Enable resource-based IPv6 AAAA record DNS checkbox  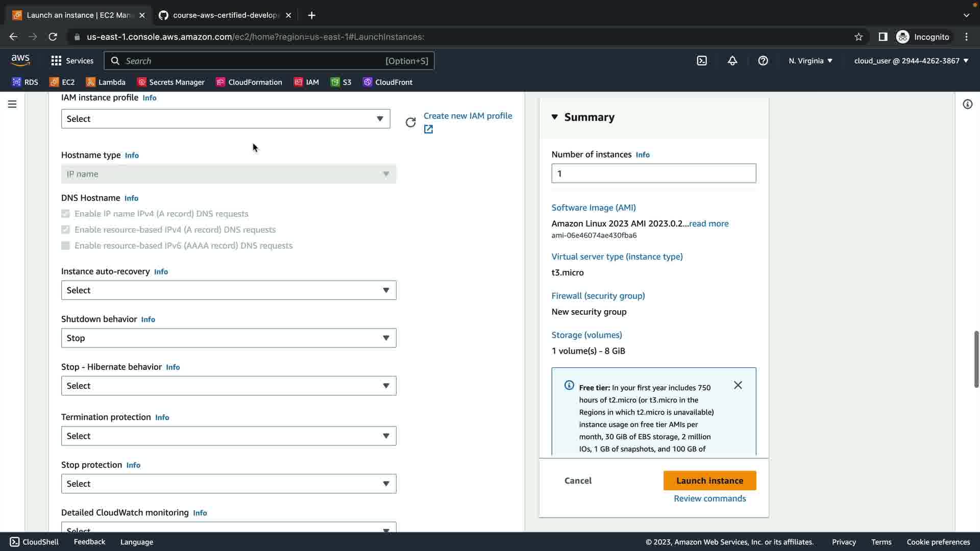(x=65, y=246)
